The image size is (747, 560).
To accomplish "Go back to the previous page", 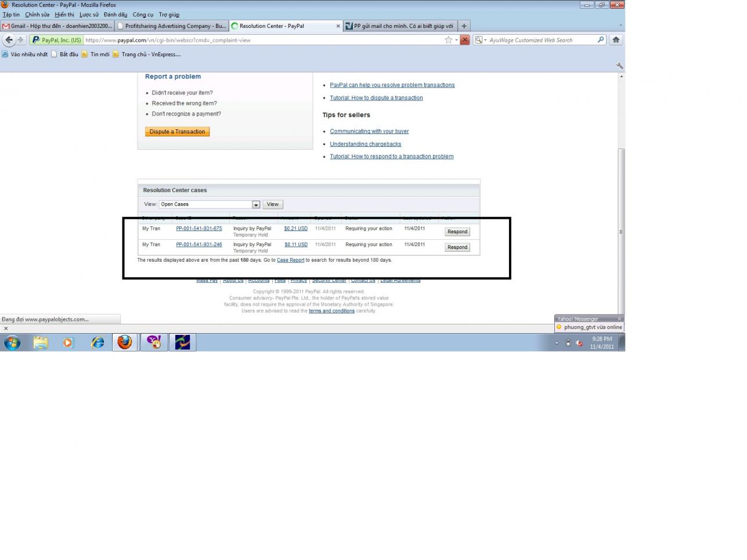I will click(9, 40).
